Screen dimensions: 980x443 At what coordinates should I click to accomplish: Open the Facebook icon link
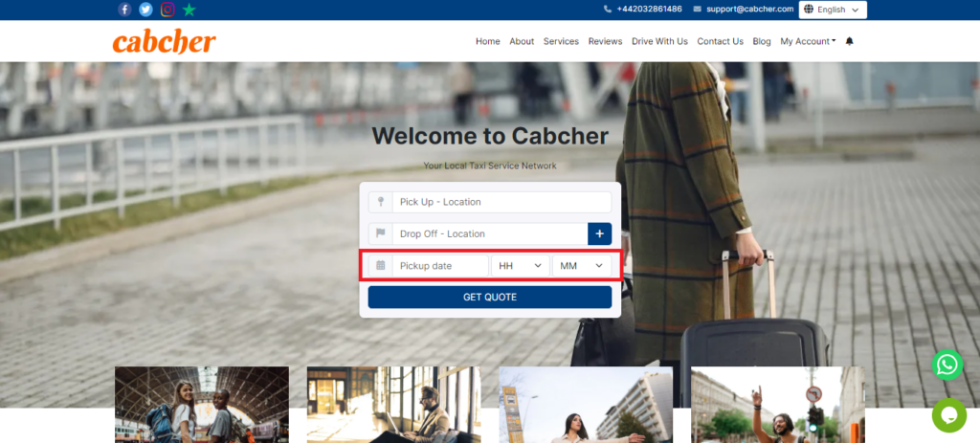125,10
